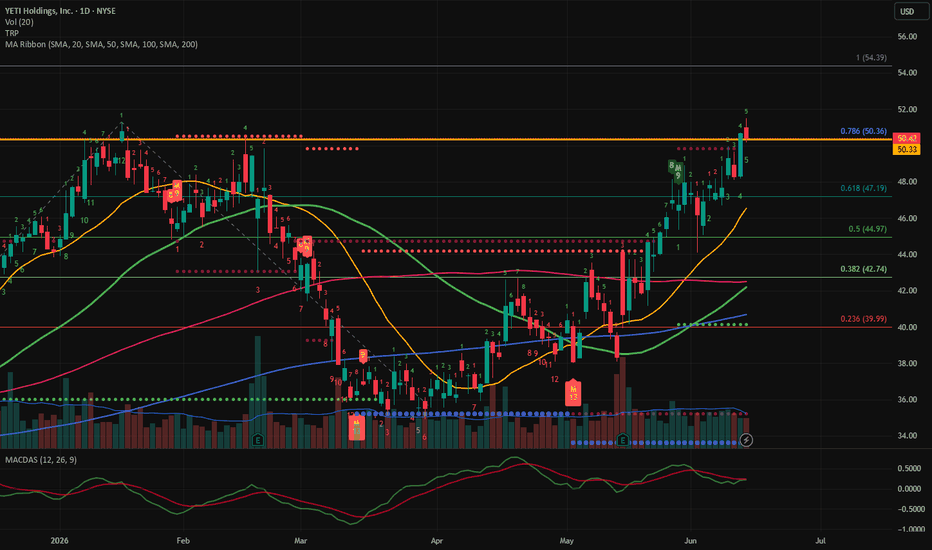Click the lightning bolt event icon
The width and height of the screenshot is (932, 550).
click(746, 440)
